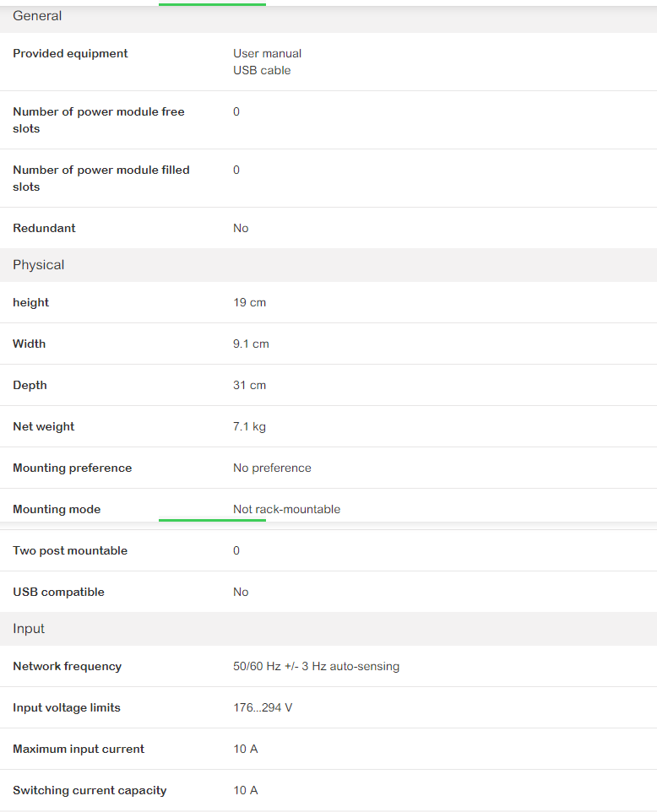The width and height of the screenshot is (657, 812).
Task: Click the USB compatible row label
Action: 58,592
